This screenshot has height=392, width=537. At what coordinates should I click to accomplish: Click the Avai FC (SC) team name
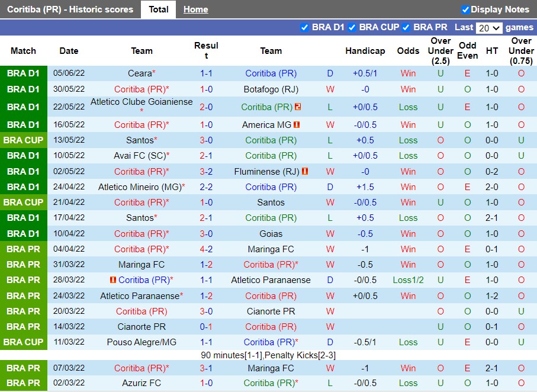point(139,156)
